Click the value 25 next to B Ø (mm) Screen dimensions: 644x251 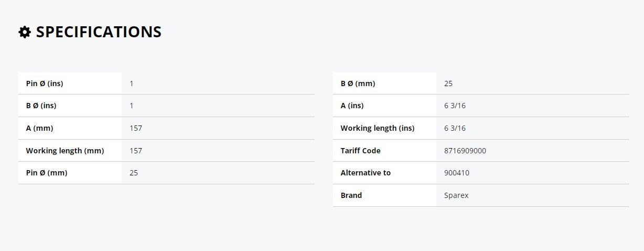click(x=448, y=83)
